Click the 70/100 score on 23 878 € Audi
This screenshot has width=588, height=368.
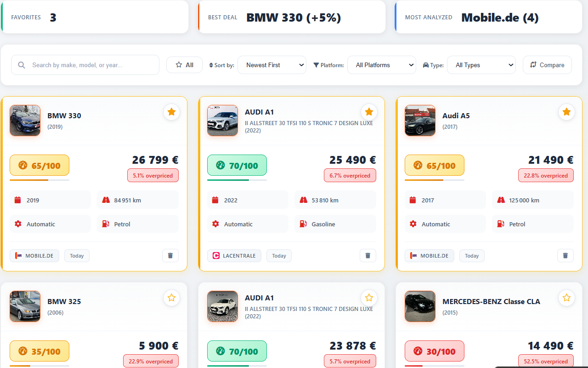point(237,351)
